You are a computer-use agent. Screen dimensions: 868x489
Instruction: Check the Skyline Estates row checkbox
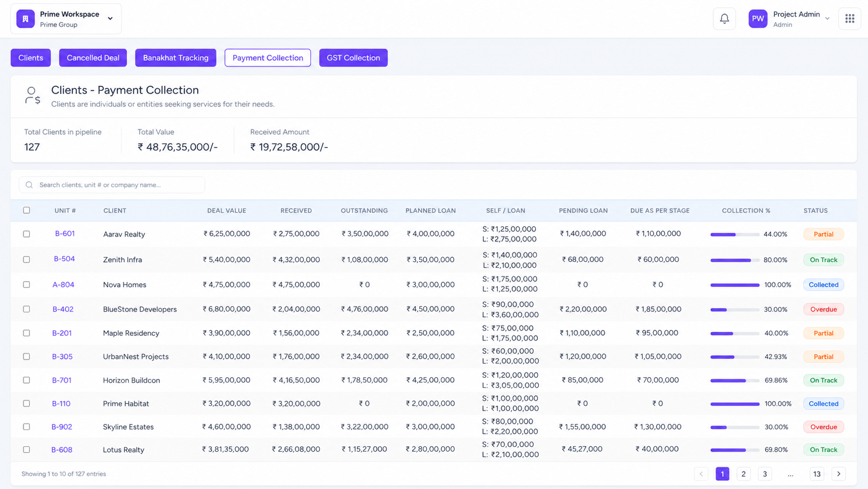click(26, 427)
